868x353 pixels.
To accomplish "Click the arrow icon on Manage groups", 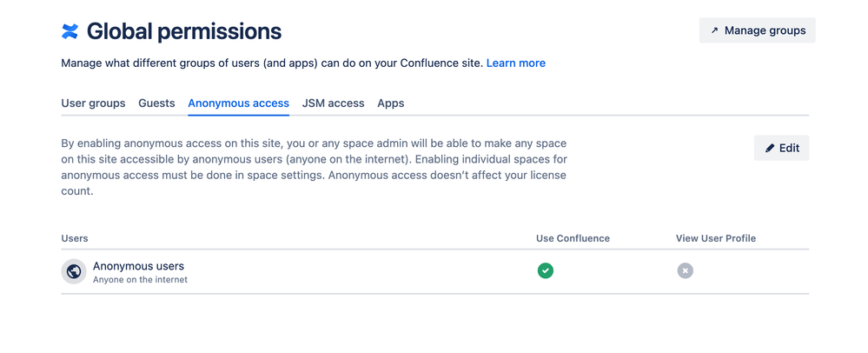I will [714, 30].
